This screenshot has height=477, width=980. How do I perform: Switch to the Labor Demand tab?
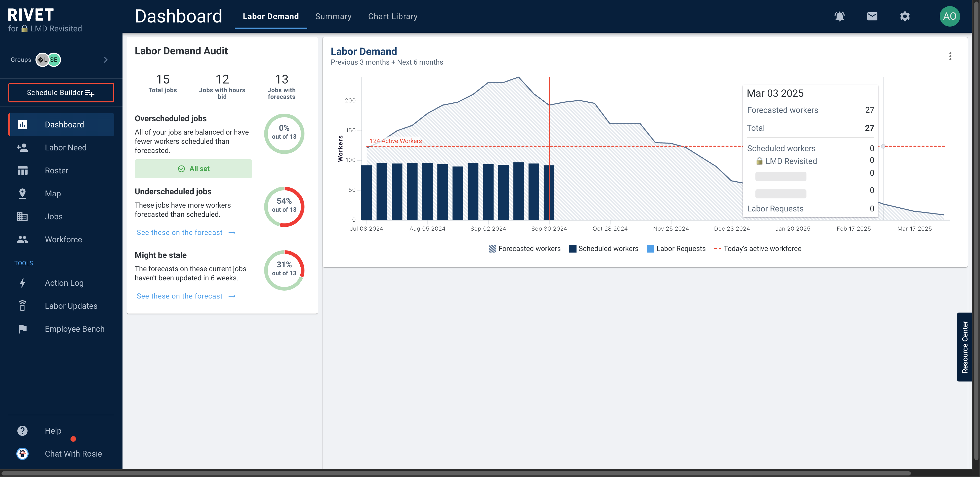pos(271,16)
